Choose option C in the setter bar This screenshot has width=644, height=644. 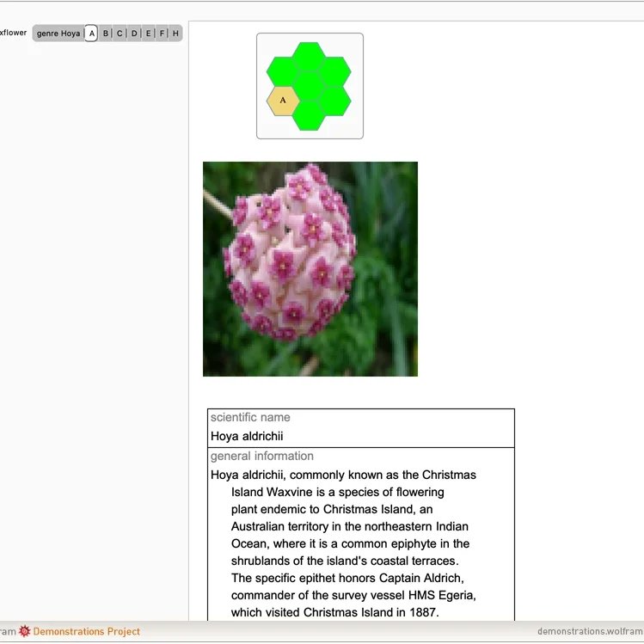click(120, 34)
